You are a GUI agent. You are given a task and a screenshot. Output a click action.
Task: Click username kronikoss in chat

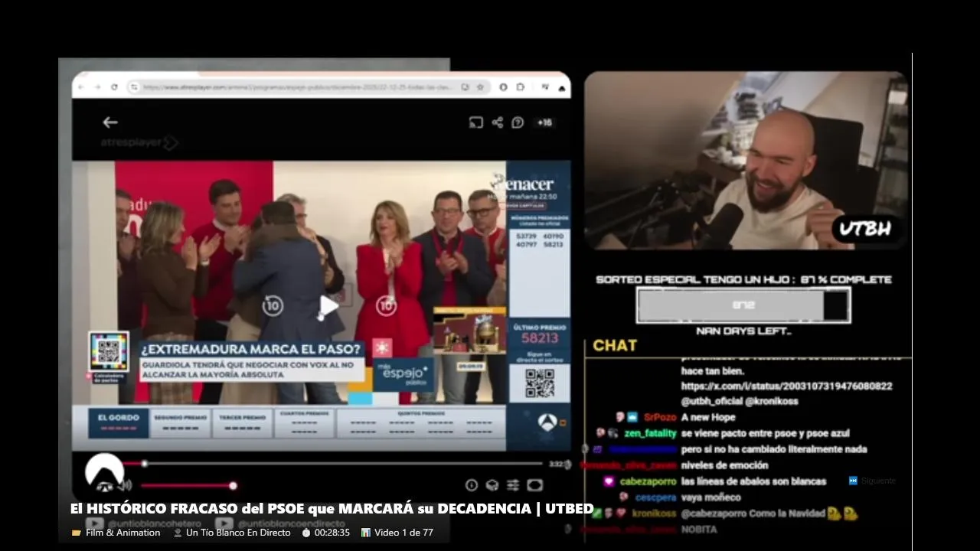(653, 514)
